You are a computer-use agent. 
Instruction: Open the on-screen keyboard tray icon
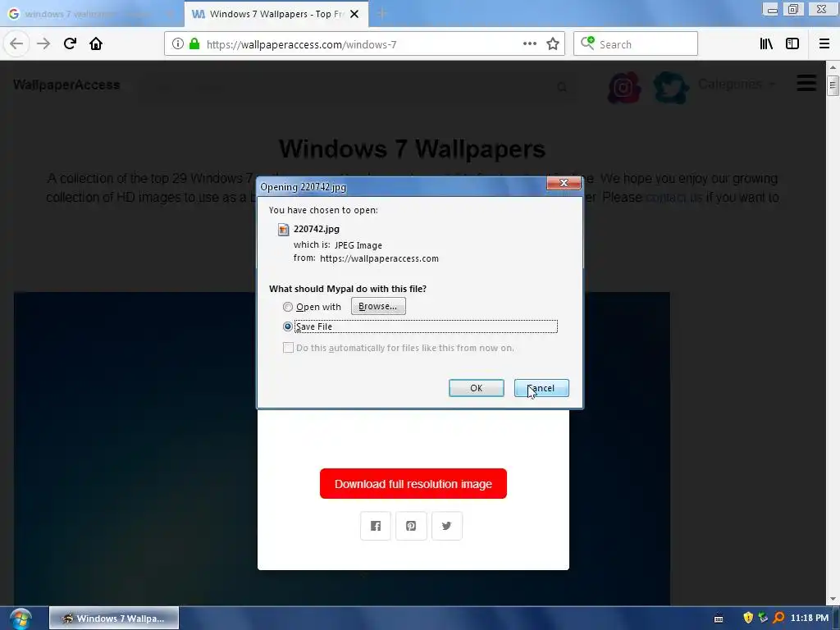point(719,619)
